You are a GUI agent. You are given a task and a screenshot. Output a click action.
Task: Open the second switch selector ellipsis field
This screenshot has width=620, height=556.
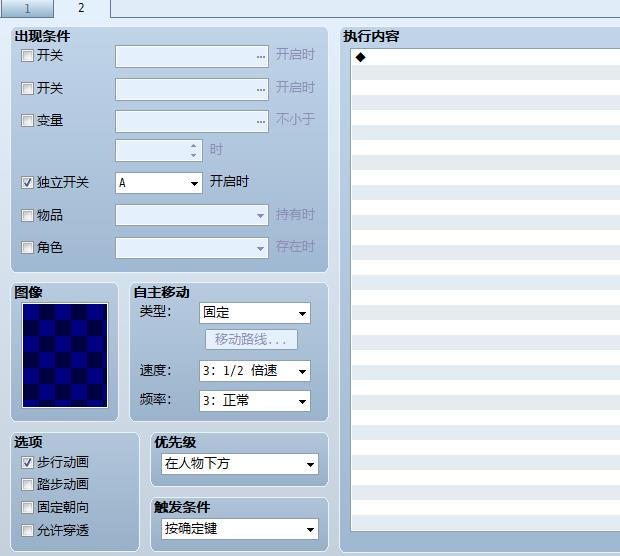(x=192, y=89)
